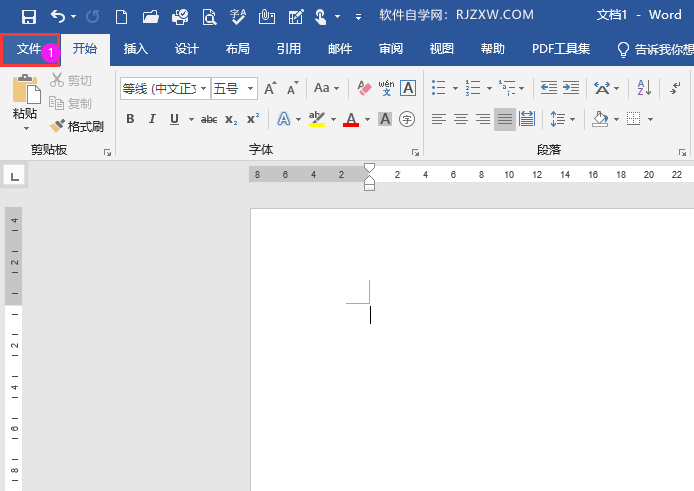Open the Font dialog launcher
This screenshot has width=694, height=491.
click(x=415, y=152)
